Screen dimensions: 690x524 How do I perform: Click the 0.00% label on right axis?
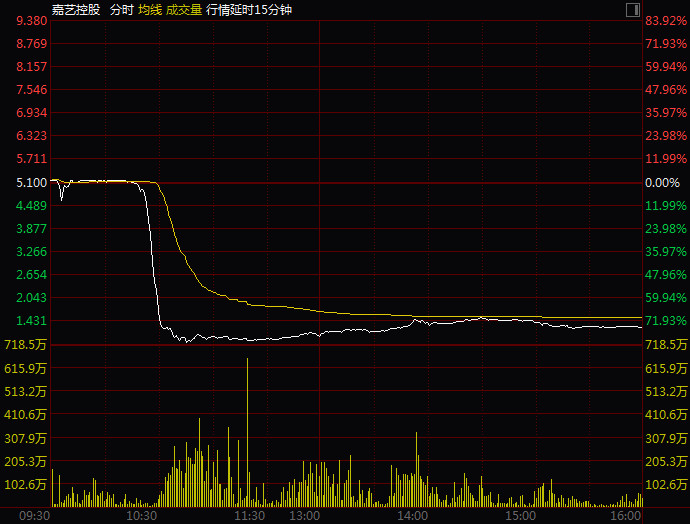662,183
